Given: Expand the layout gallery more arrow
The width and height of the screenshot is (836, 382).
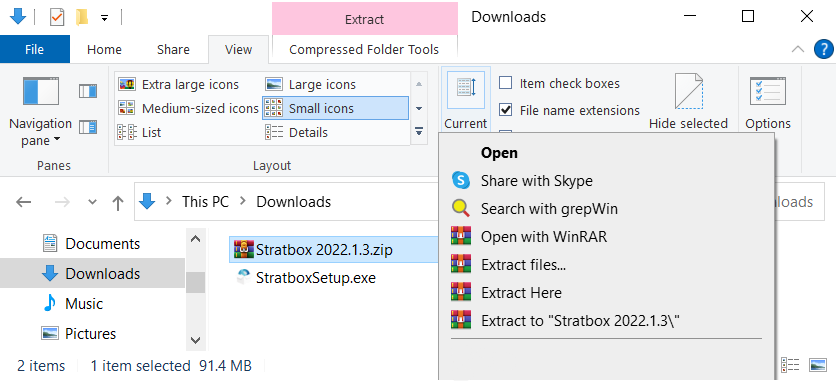Looking at the screenshot, I should pyautogui.click(x=419, y=131).
